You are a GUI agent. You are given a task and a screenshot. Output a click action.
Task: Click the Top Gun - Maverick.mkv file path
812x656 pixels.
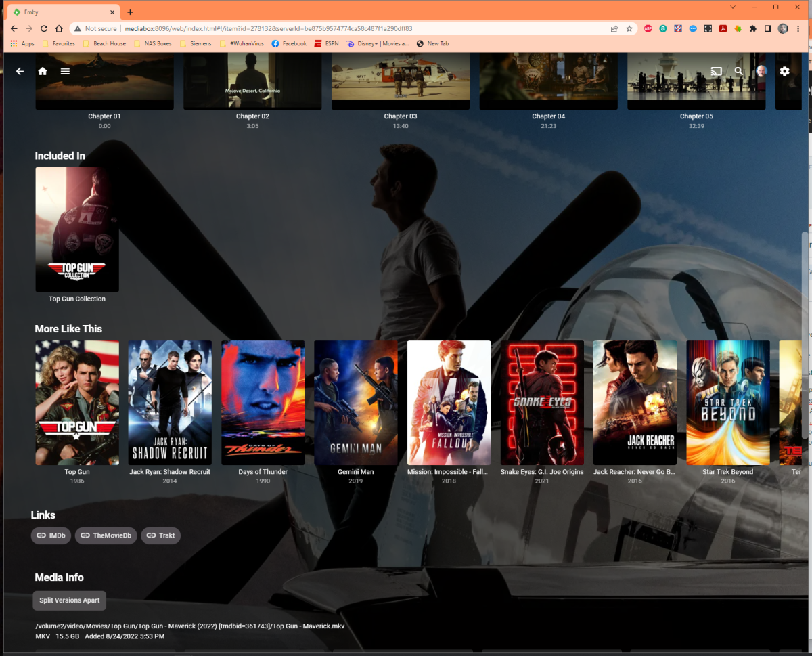click(x=190, y=626)
